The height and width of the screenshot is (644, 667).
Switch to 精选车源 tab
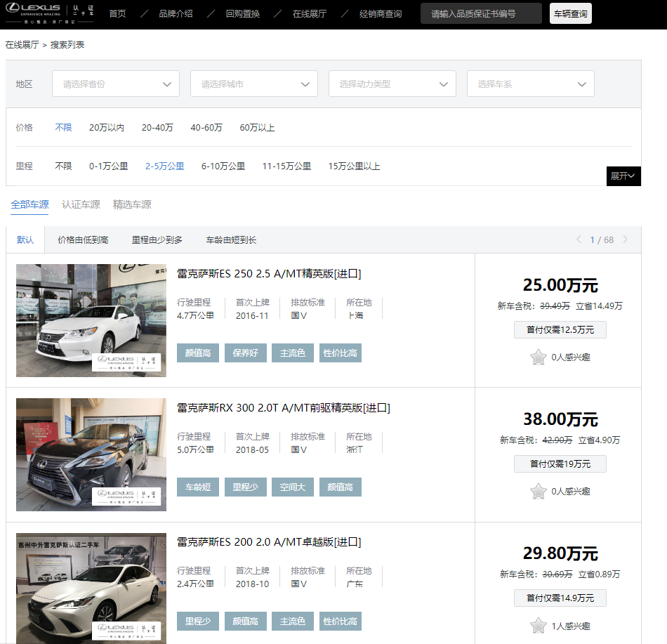132,204
